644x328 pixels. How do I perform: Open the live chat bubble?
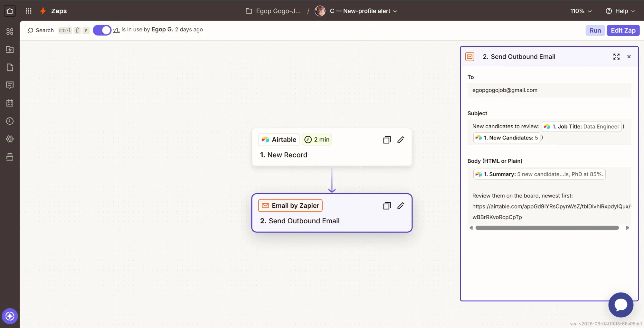click(621, 305)
